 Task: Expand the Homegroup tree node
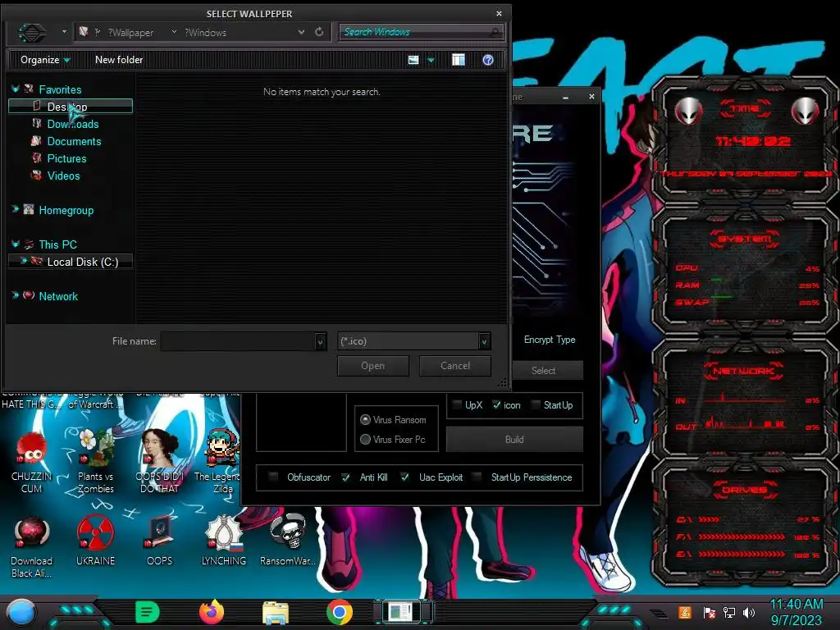point(15,209)
